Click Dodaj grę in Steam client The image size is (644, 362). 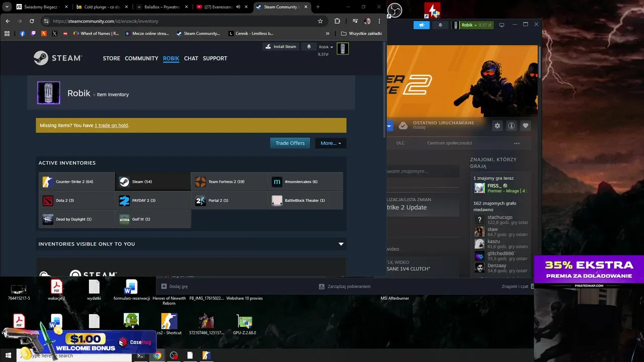point(175,286)
